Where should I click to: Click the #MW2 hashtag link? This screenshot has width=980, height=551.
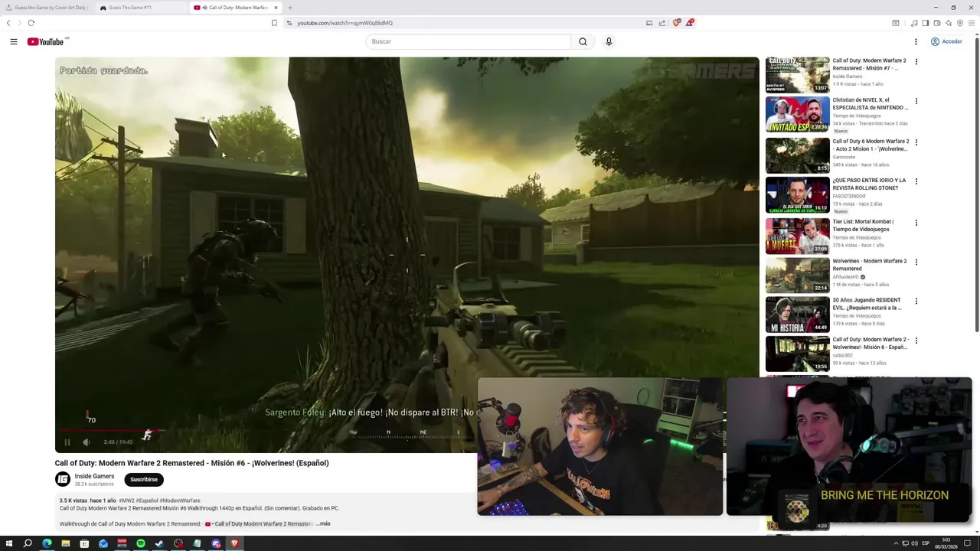126,500
